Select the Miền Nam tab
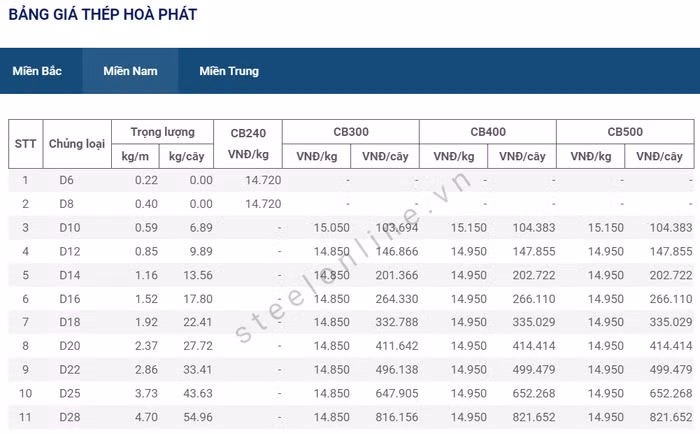The height and width of the screenshot is (434, 700). click(x=130, y=71)
